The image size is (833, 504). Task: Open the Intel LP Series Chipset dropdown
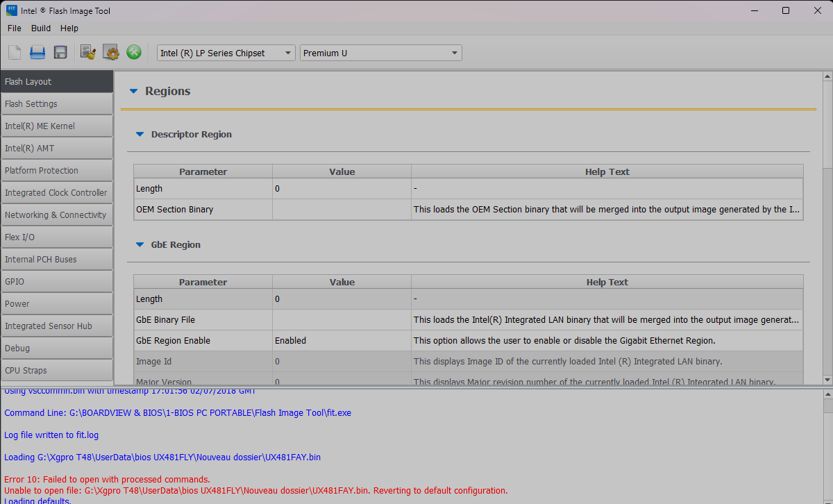[x=225, y=53]
